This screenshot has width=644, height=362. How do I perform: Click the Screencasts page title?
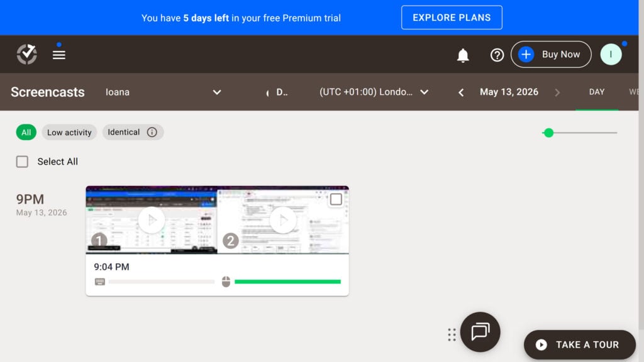pyautogui.click(x=48, y=92)
